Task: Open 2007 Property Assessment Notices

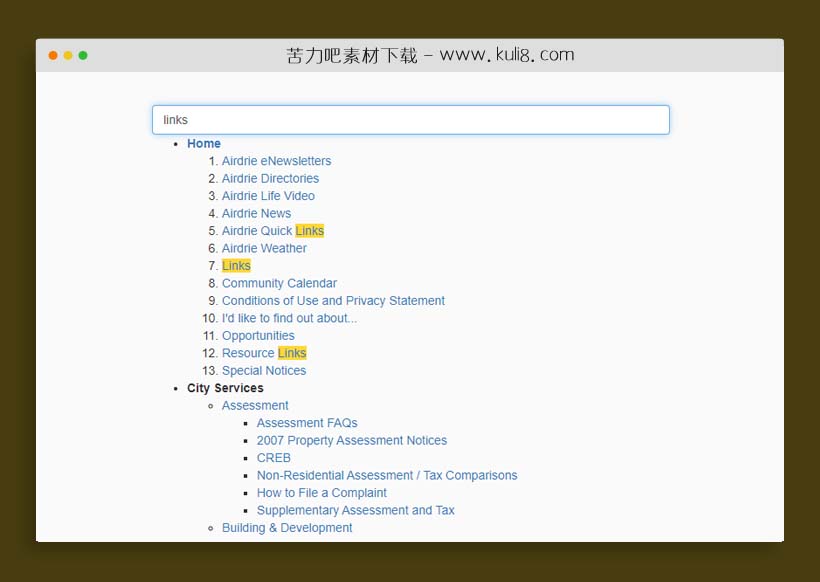Action: 351,441
